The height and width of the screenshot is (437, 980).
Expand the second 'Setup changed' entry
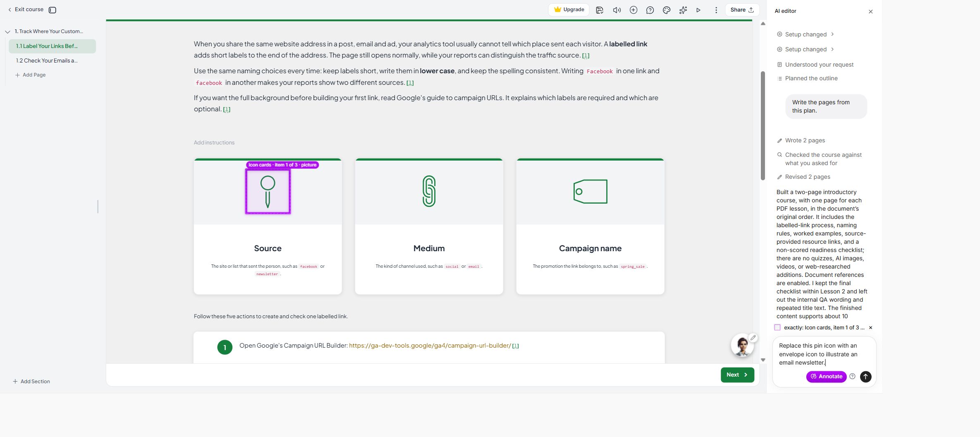click(806, 49)
